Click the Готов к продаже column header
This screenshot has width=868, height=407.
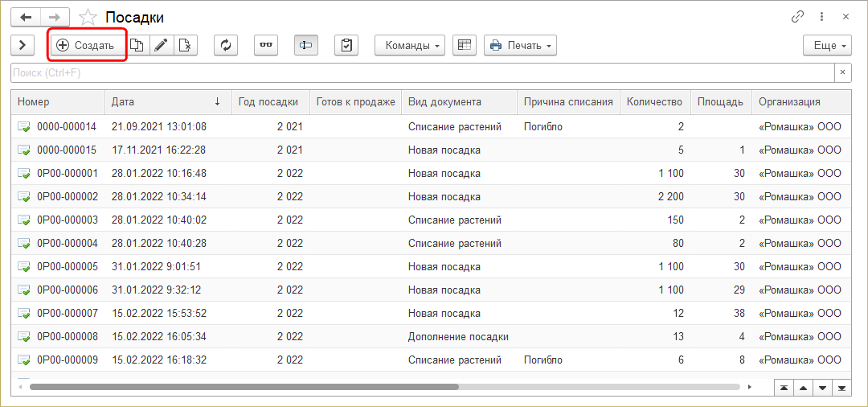(356, 102)
